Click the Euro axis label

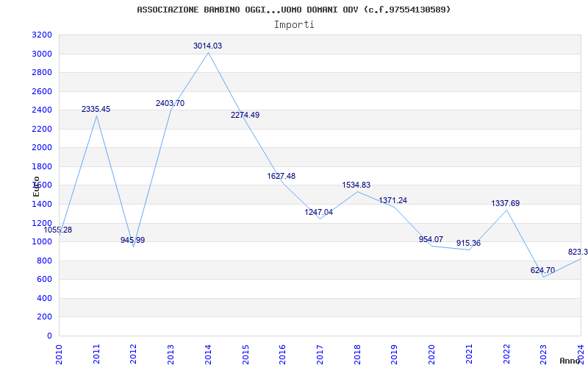36,186
